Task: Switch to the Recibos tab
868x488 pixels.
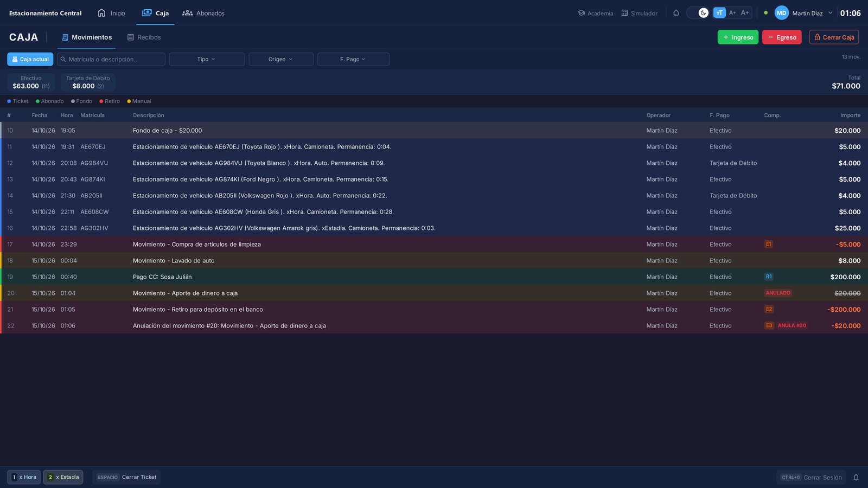Action: coord(144,37)
